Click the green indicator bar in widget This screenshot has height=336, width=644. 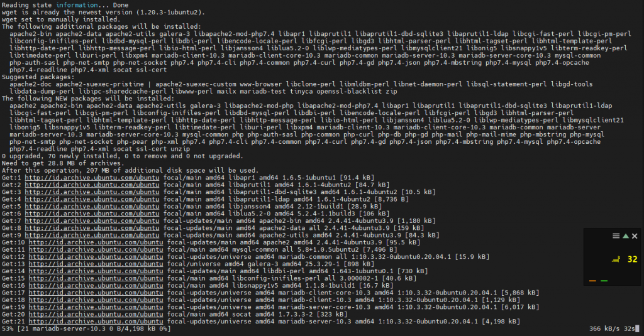click(604, 281)
